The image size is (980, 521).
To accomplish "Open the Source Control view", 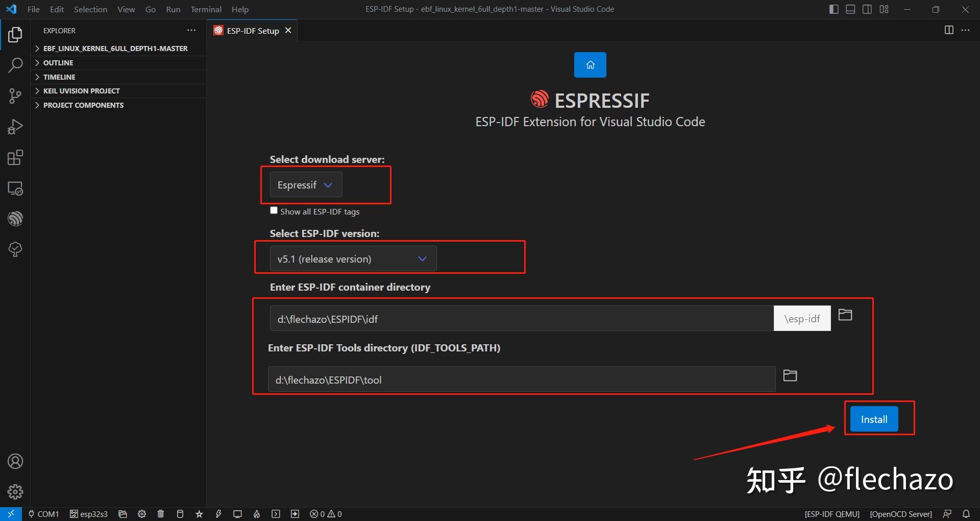I will point(15,96).
